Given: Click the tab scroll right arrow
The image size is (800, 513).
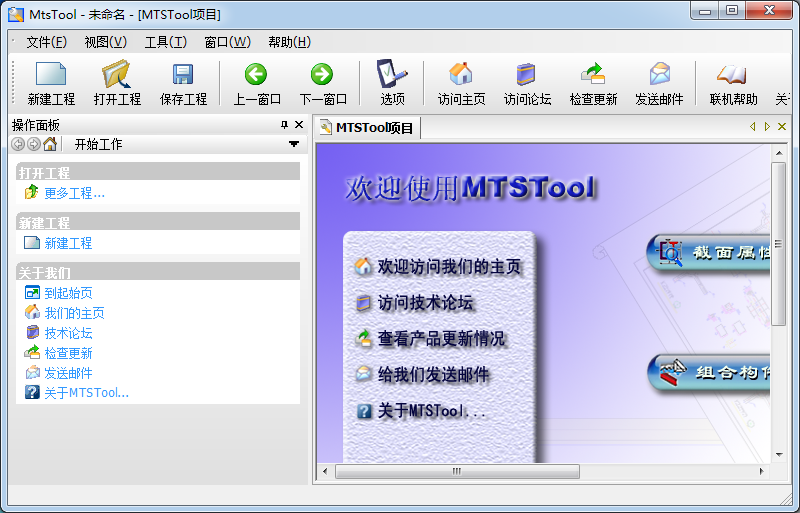Looking at the screenshot, I should coord(767,127).
